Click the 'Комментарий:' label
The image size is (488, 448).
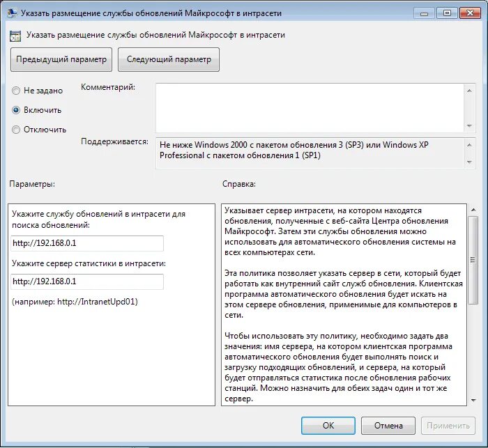[x=108, y=87]
